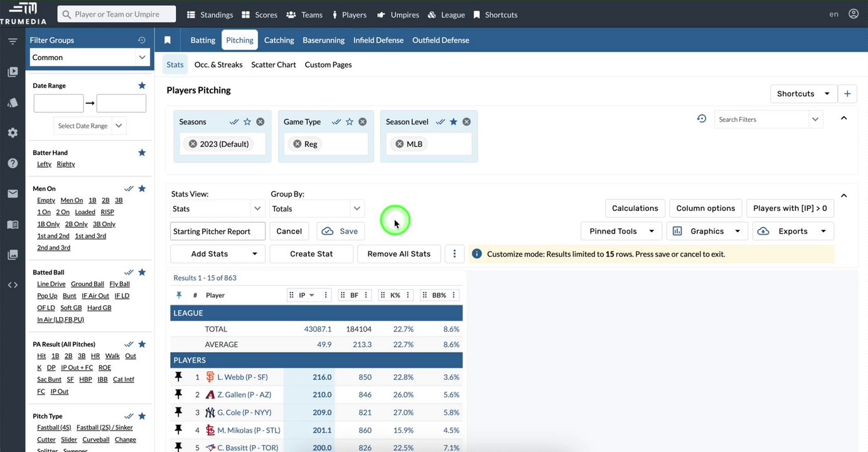868x452 pixels.
Task: Expand the Exports dropdown menu
Action: (793, 231)
